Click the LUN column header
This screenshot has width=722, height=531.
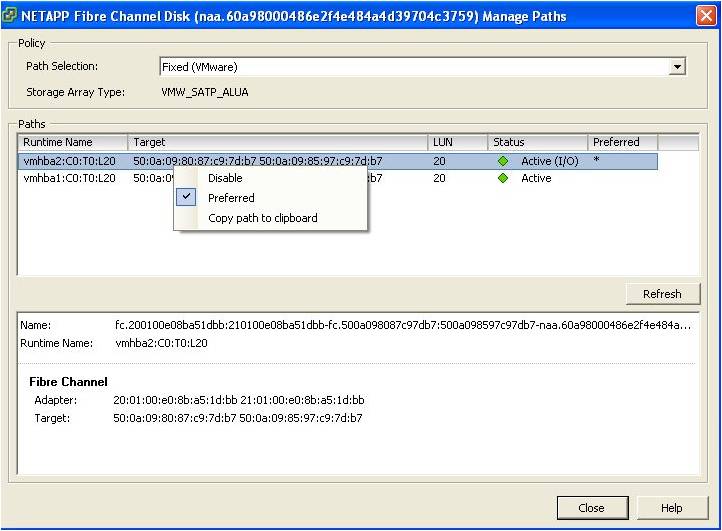tap(457, 142)
